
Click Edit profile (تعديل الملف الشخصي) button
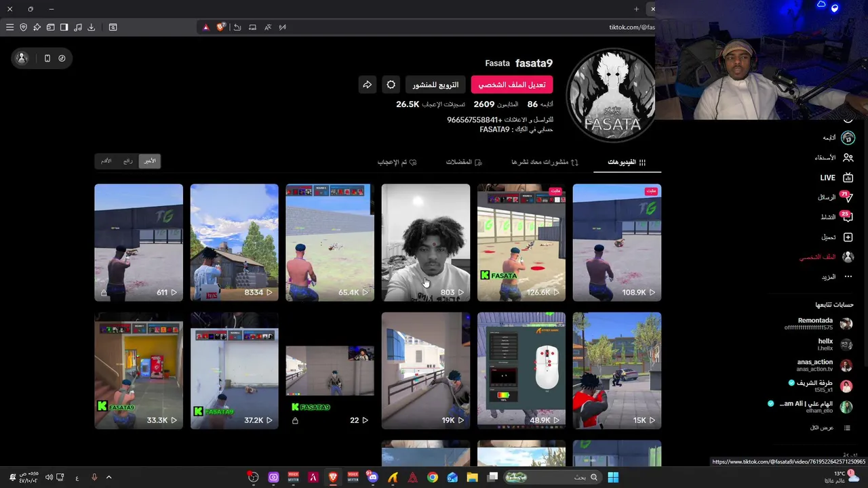click(x=512, y=85)
